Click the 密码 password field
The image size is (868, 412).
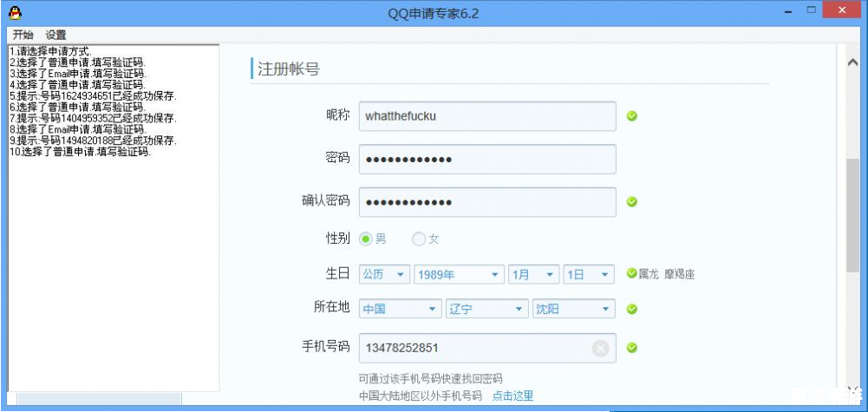tap(487, 160)
